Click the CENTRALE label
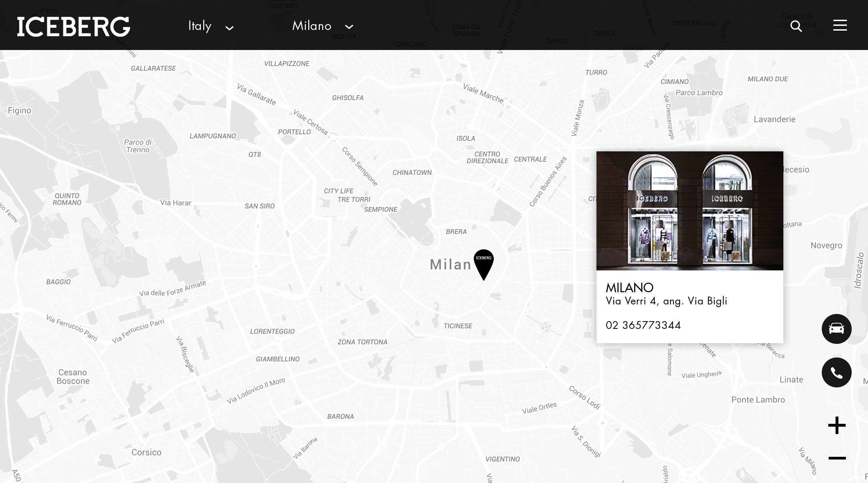868x483 pixels. tap(530, 159)
